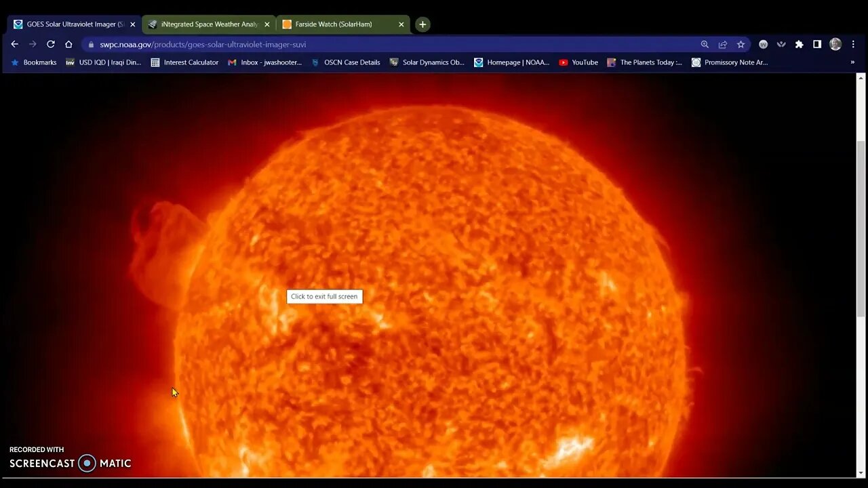The image size is (868, 488).
Task: Go back to the previous page
Action: [15, 44]
